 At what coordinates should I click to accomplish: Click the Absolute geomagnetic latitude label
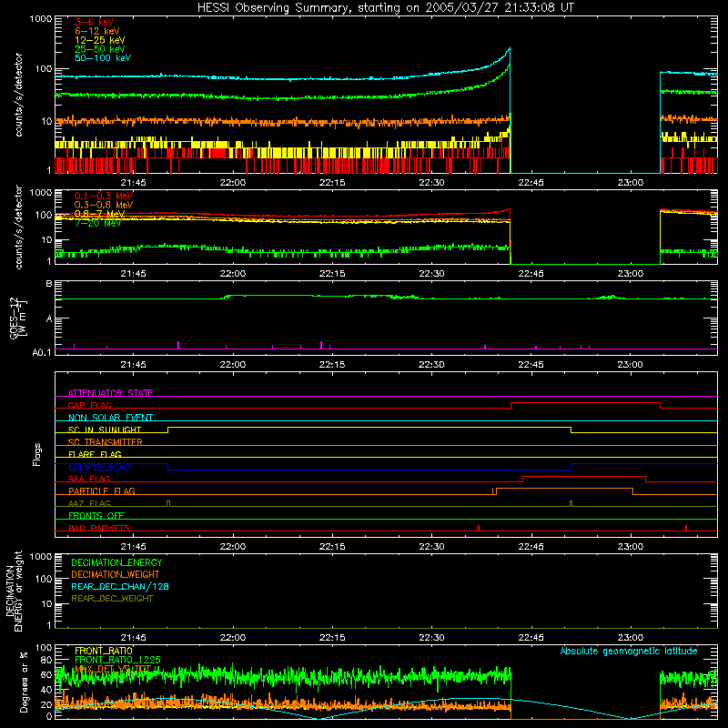tap(629, 651)
